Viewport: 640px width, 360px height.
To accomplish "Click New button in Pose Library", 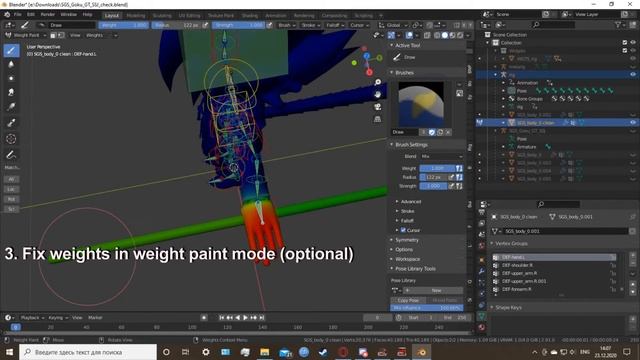I will coord(436,290).
